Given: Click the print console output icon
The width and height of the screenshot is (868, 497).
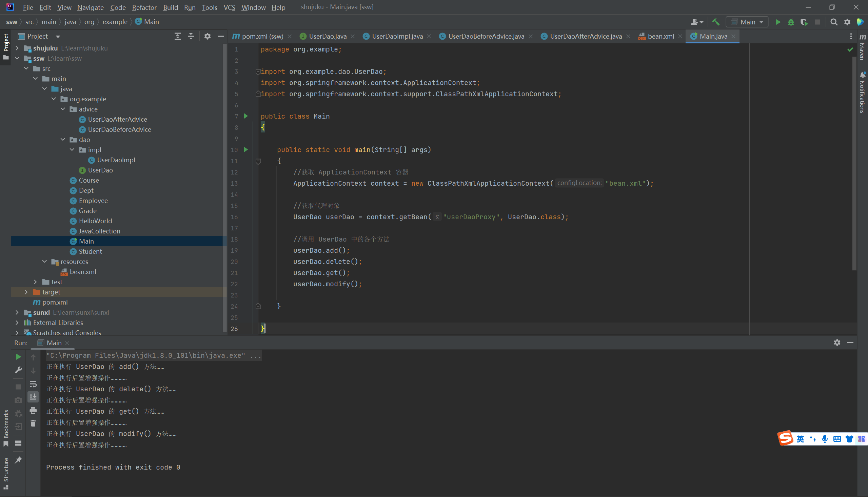Looking at the screenshot, I should click(x=33, y=410).
